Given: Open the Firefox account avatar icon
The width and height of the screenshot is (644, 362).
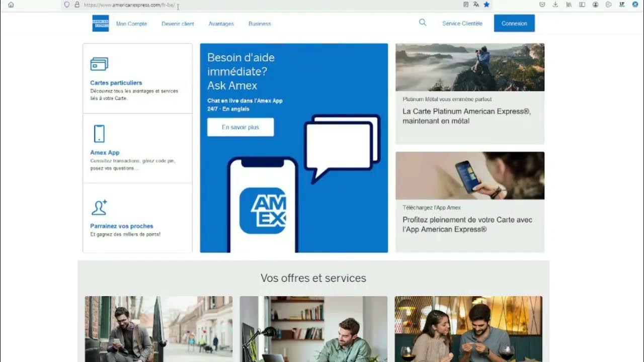Looking at the screenshot, I should 596,5.
